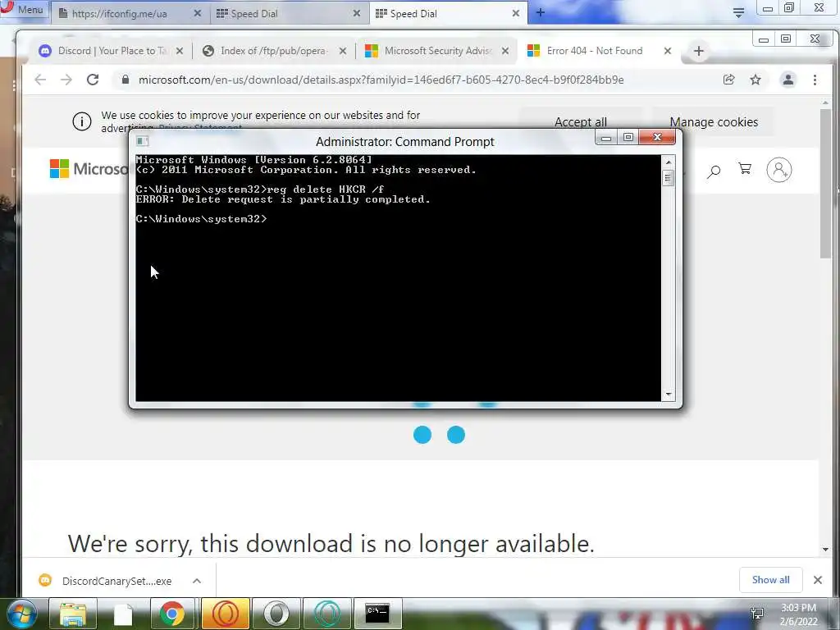Click Manage cookies button
This screenshot has height=630, width=840.
714,122
